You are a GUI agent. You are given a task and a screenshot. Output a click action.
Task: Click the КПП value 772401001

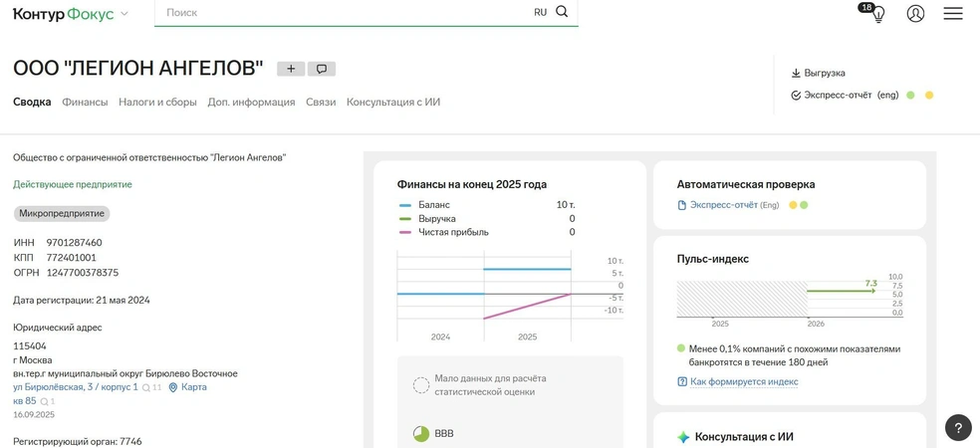[72, 258]
